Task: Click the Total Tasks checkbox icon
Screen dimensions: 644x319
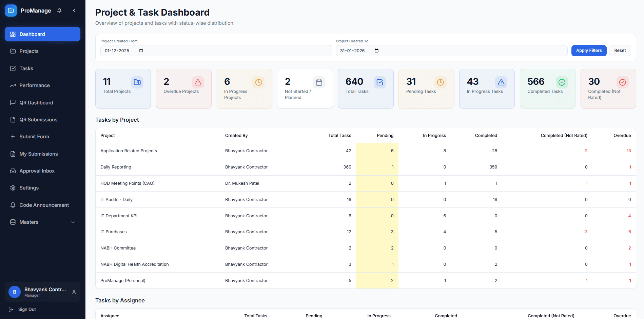Action: point(380,82)
